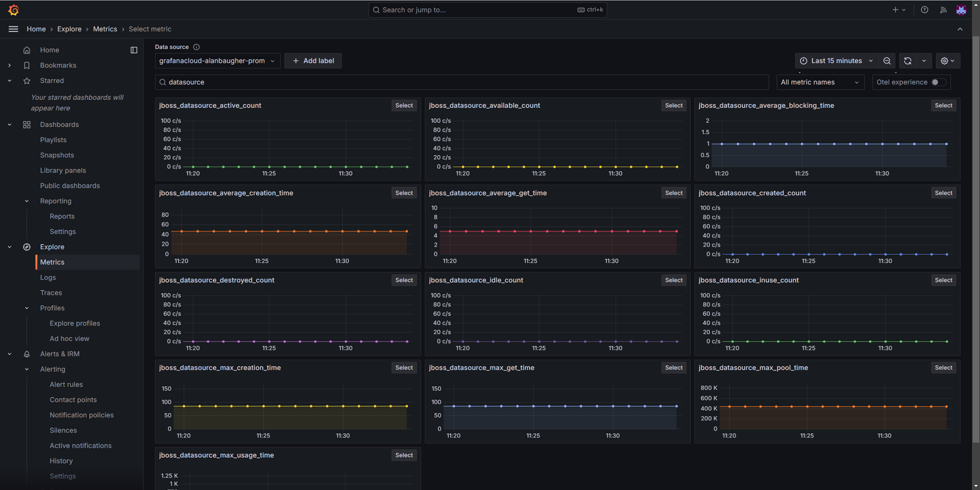Viewport: 980px width, 490px height.
Task: Click the plus new item icon
Action: tap(895, 10)
